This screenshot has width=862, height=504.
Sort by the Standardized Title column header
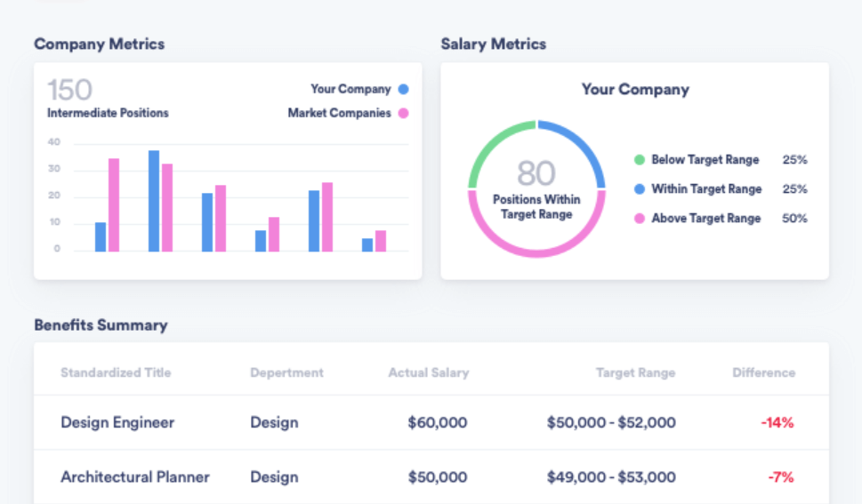pyautogui.click(x=116, y=372)
